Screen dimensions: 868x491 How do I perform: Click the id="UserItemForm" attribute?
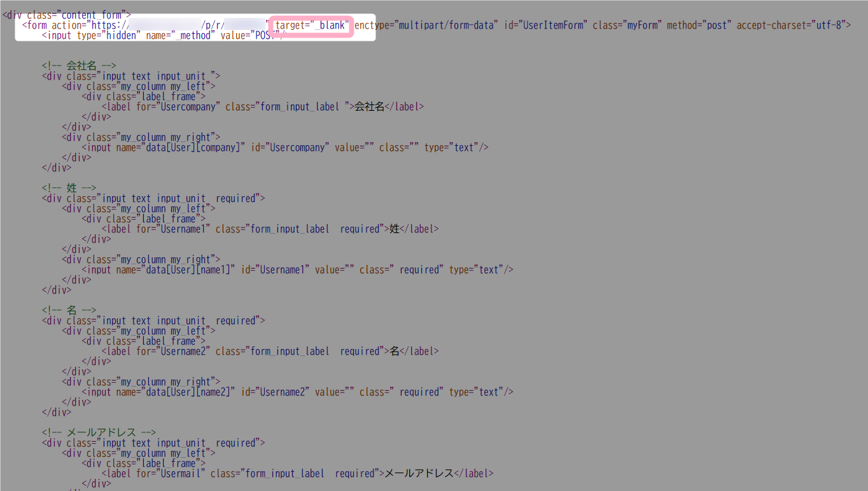pos(544,25)
